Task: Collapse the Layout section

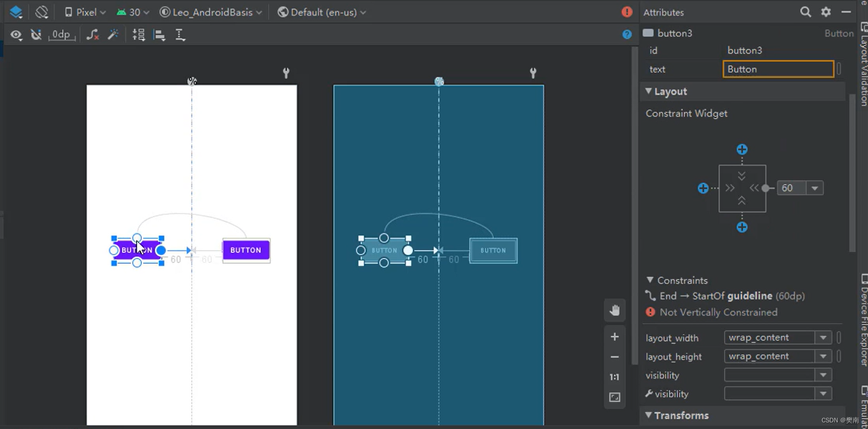Action: coord(648,91)
